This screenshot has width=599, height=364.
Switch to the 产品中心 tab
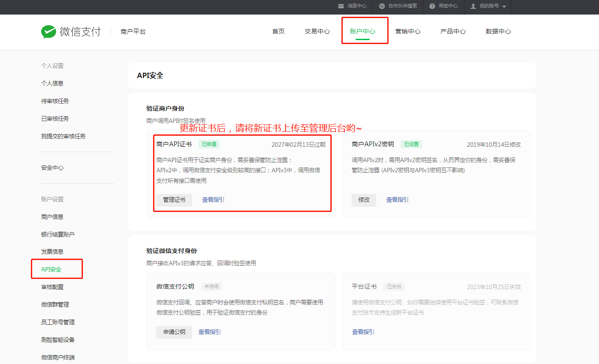point(453,31)
